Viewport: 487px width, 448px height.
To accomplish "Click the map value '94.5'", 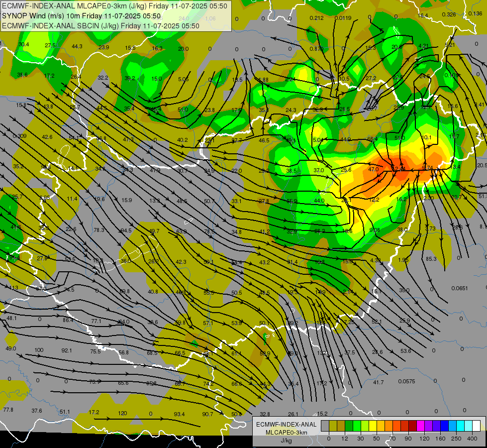I will click(126, 230).
